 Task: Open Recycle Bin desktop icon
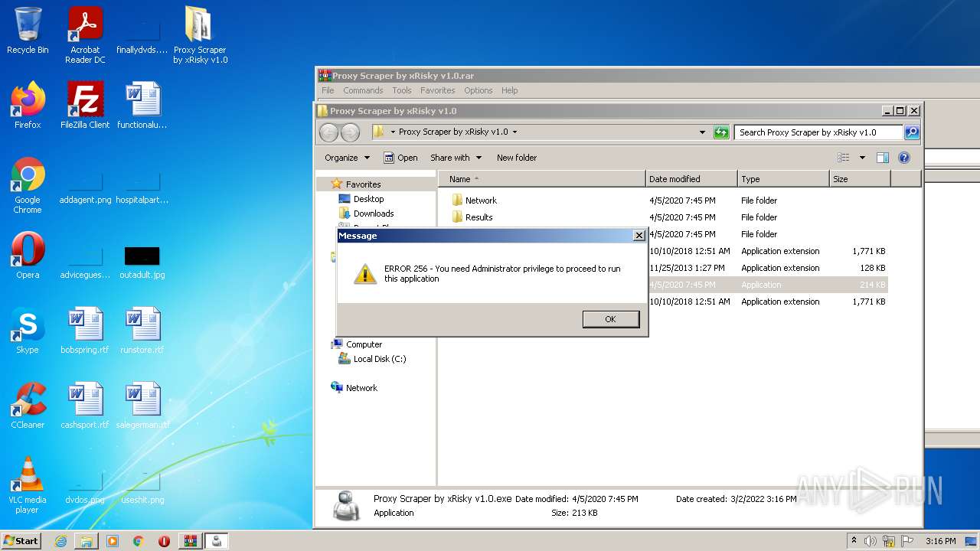pyautogui.click(x=28, y=31)
